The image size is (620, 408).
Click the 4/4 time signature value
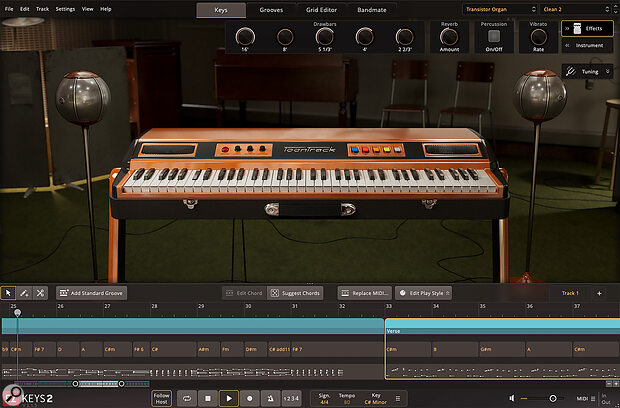324,402
